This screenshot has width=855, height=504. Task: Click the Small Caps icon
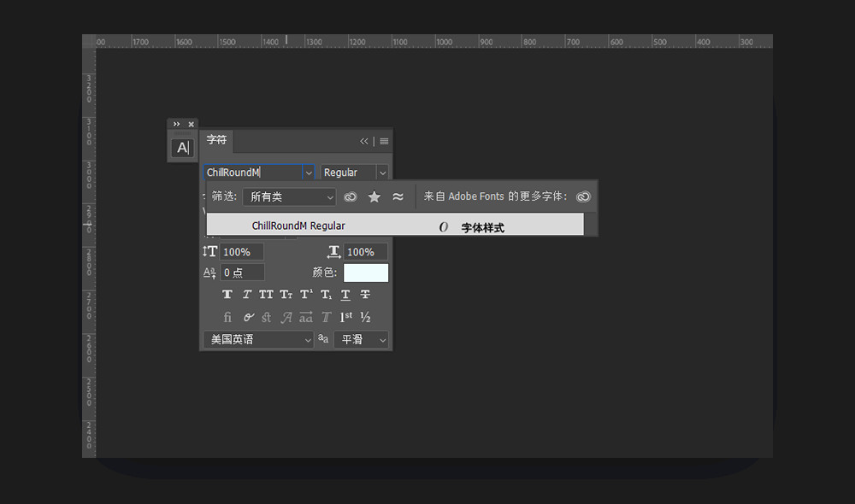286,294
